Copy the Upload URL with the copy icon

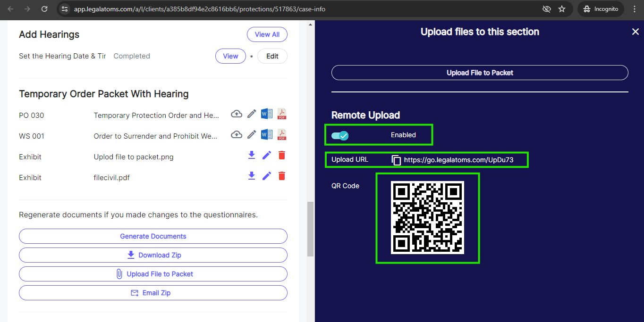coord(397,160)
